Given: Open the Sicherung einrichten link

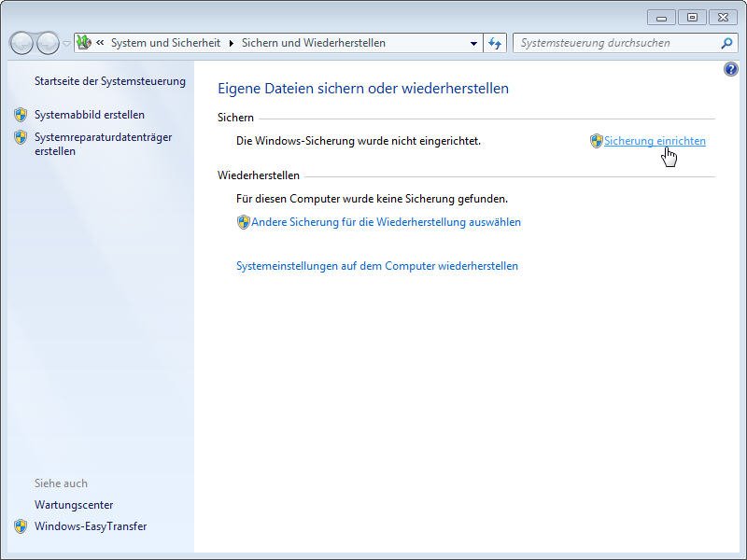Looking at the screenshot, I should (x=653, y=141).
